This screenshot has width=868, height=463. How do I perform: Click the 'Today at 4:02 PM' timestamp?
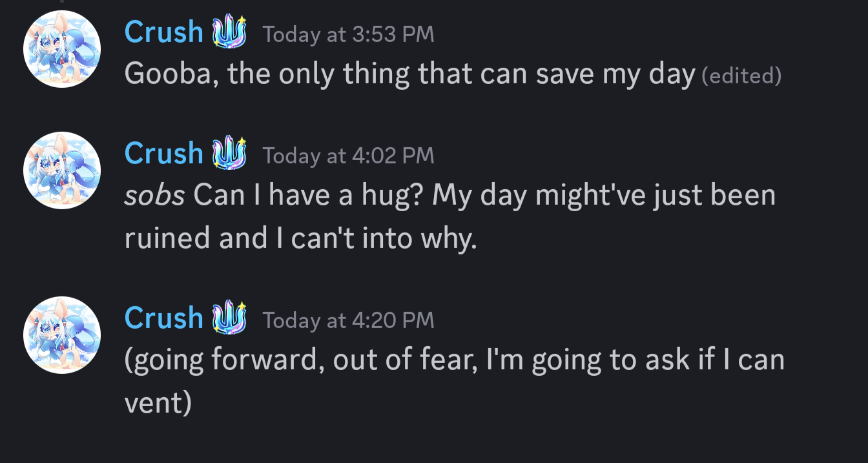[348, 156]
